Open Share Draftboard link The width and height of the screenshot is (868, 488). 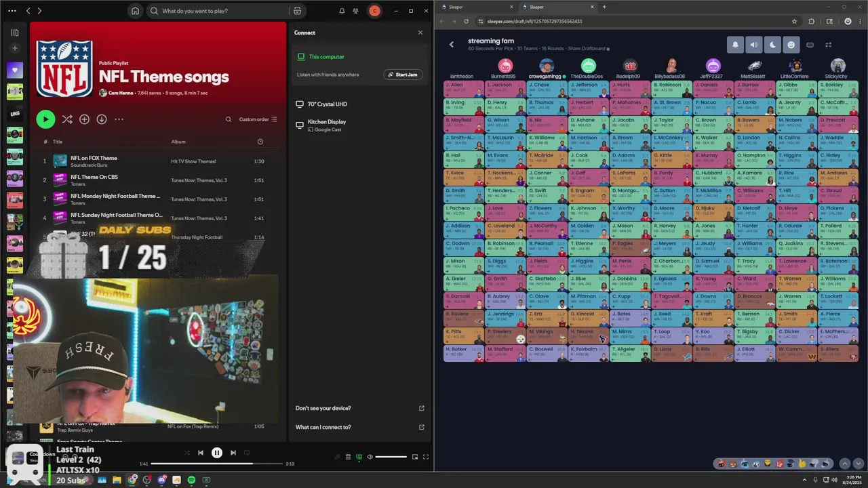[589, 49]
